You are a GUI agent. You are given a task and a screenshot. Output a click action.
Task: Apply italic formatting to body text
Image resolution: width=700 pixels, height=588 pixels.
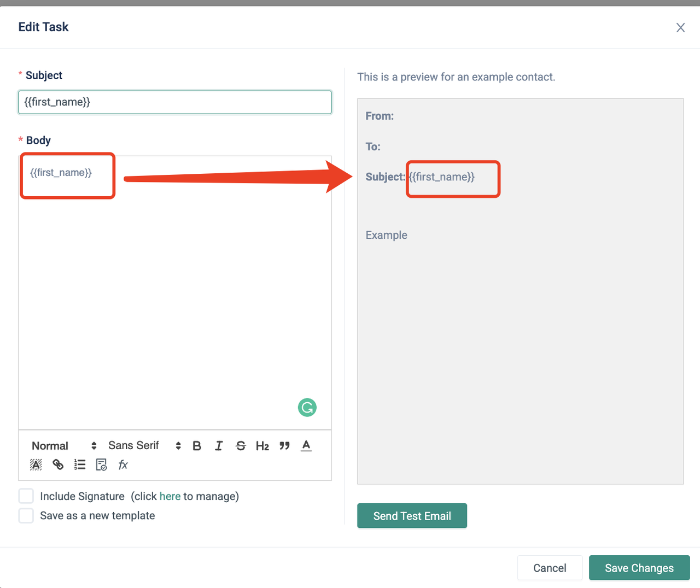pos(219,446)
